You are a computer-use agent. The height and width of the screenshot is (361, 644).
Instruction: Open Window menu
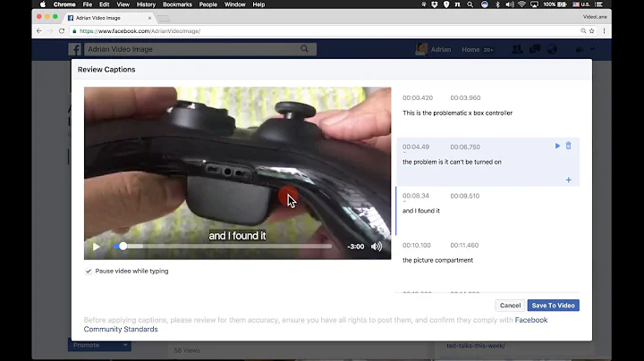click(x=235, y=4)
